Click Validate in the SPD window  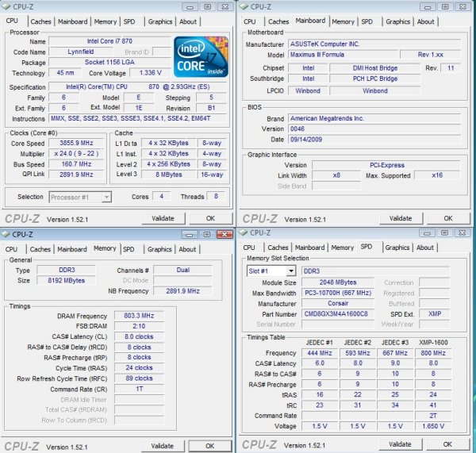[x=400, y=444]
